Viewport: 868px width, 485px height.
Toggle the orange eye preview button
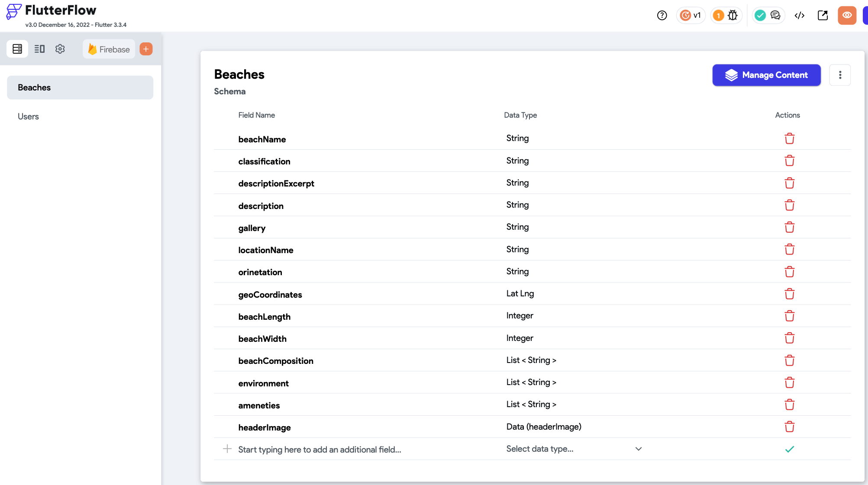[847, 16]
